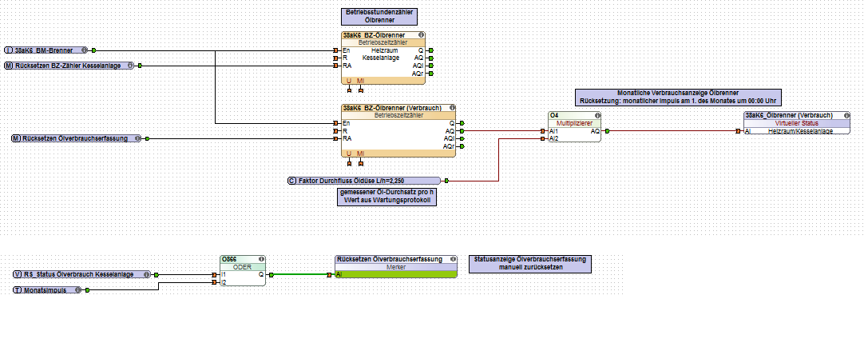Click RA input pin of 38aK6_BZ-Ölbrenner Heizraum block
The height and width of the screenshot is (339, 868).
[x=336, y=66]
